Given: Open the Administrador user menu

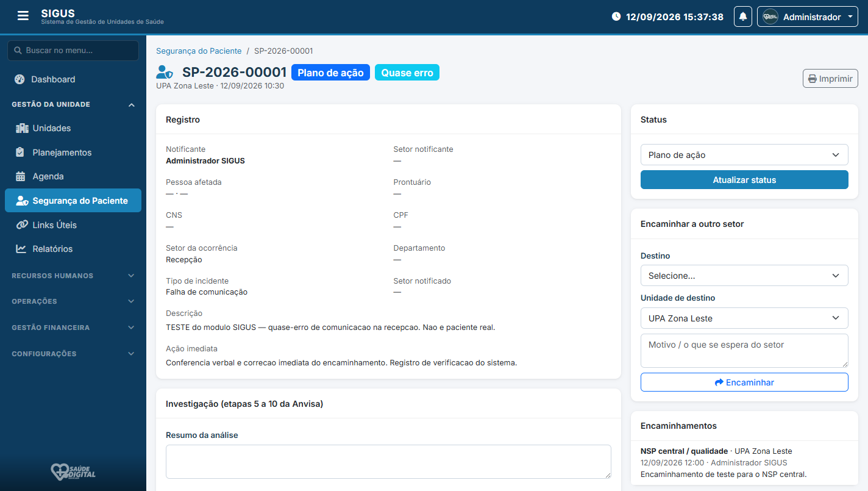Looking at the screenshot, I should 808,16.
